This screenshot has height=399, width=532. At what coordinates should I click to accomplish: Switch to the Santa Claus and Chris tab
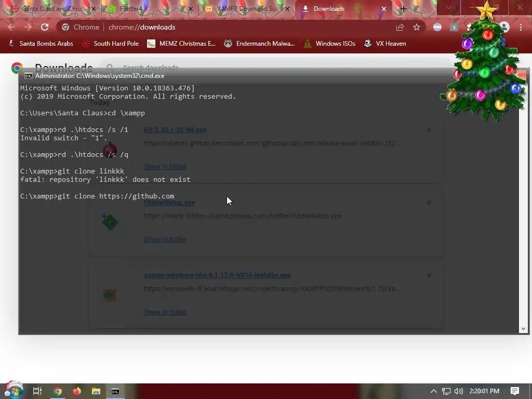click(52, 9)
